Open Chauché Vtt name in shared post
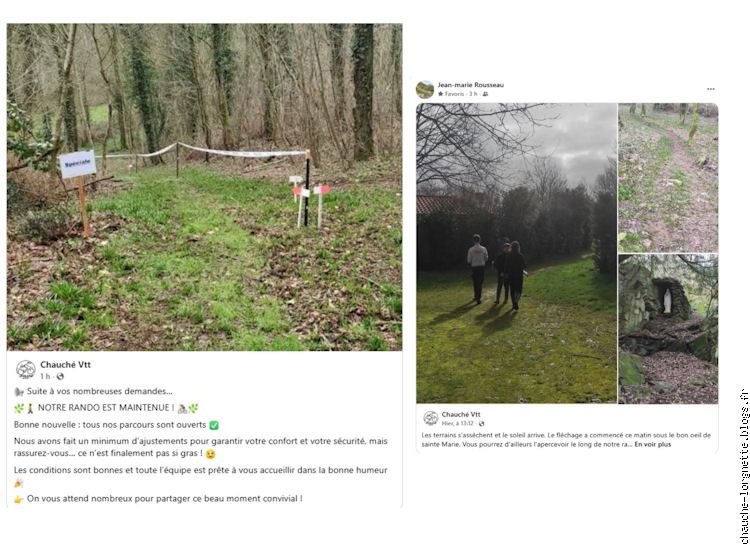Screen dimensions: 750x545 coord(461,414)
